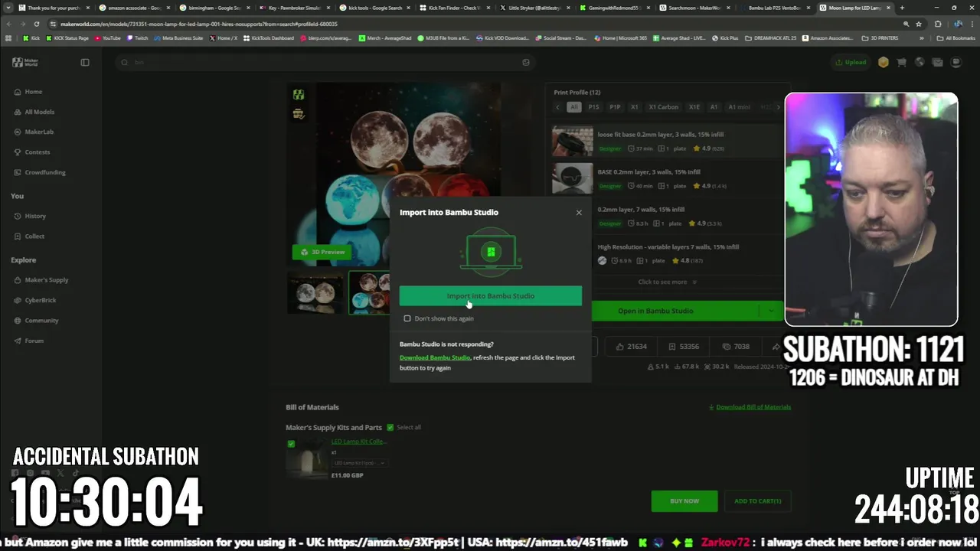
Task: Open MakerLab in the sidebar
Action: tap(39, 132)
